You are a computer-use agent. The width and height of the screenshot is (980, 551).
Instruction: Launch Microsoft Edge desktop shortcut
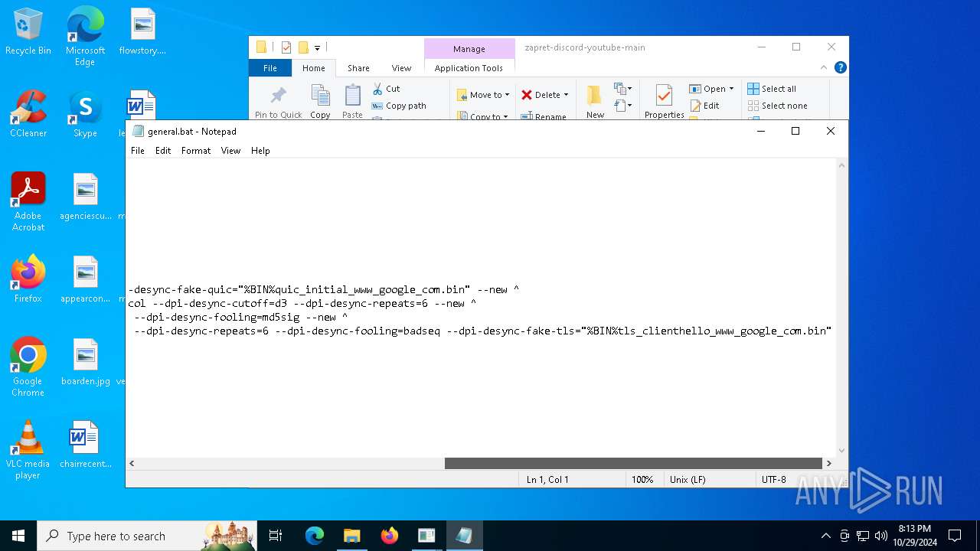tap(85, 36)
